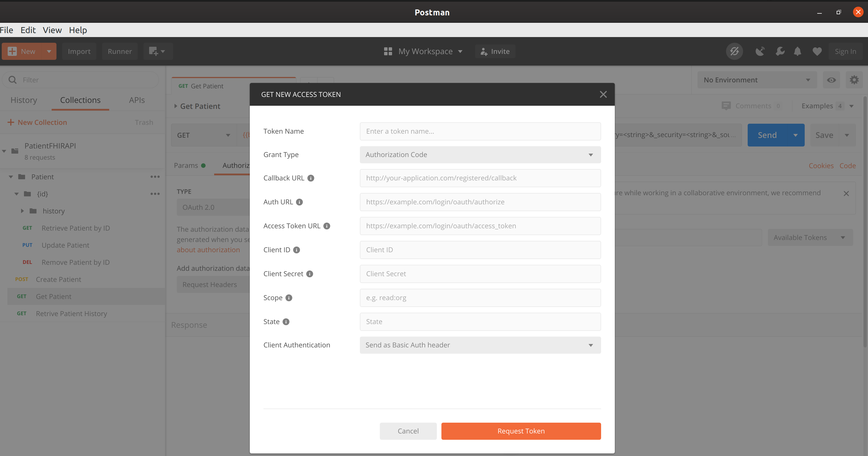Open the Grant Type dropdown
Screen dimensions: 868x456
[480, 154]
